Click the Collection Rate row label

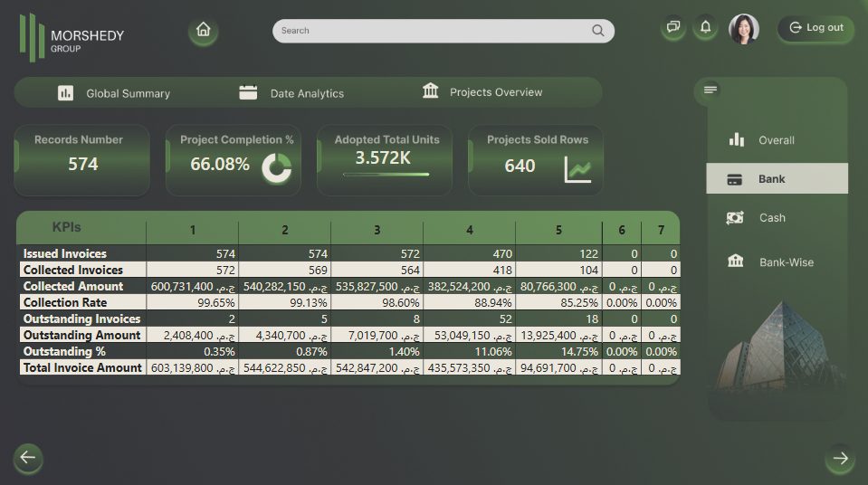coord(65,302)
